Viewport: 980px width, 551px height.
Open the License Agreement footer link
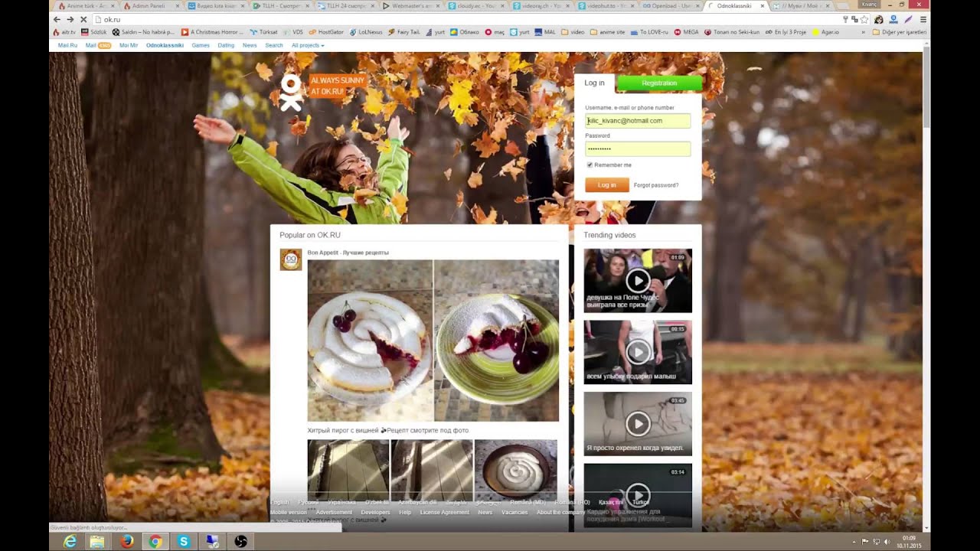445,512
